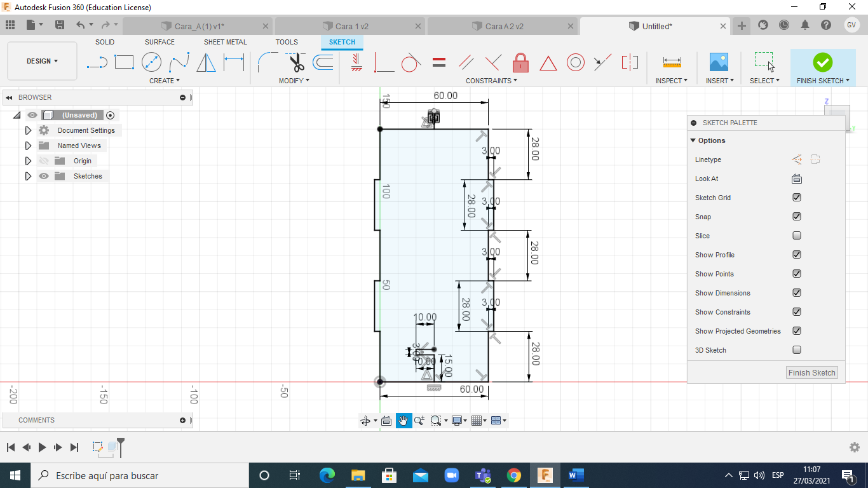
Task: Open Google Chrome from the taskbar
Action: (514, 475)
